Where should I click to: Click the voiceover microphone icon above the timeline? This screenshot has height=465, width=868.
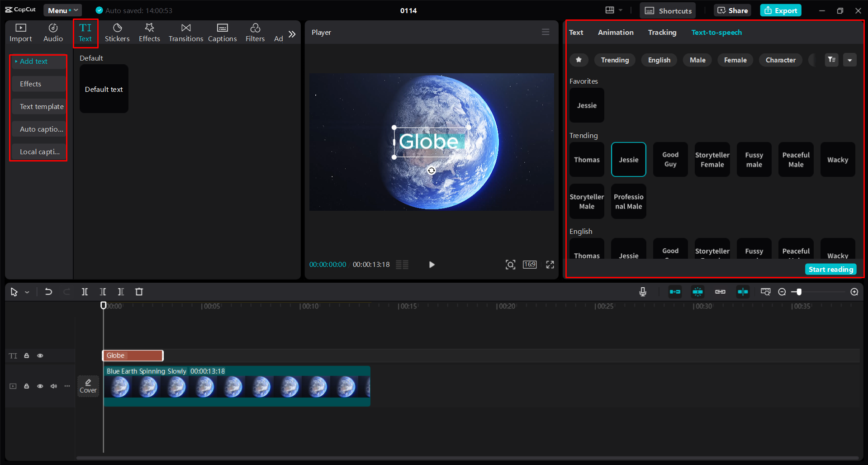point(642,292)
